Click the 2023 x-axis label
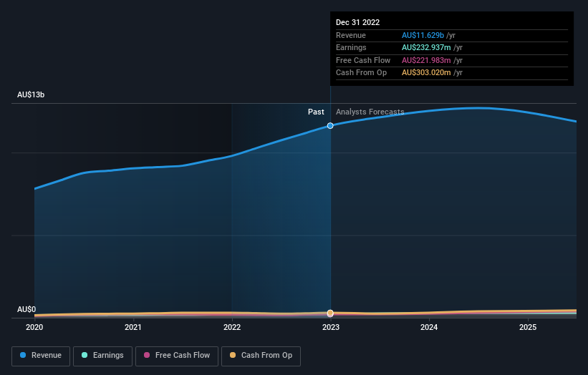Screen dimensions: 588x375 [331, 327]
